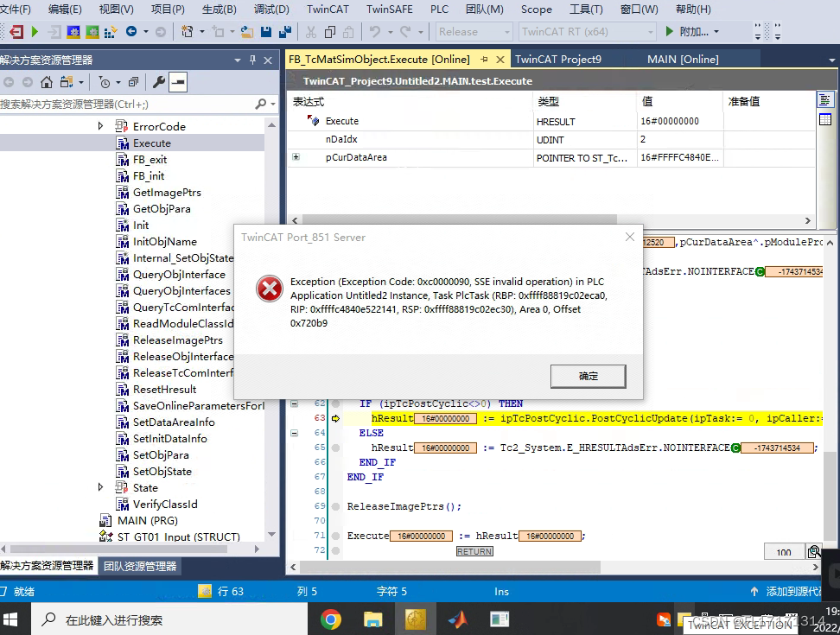Switch to the 团队资源管理器 bottom tab
This screenshot has width=840, height=635.
click(140, 566)
